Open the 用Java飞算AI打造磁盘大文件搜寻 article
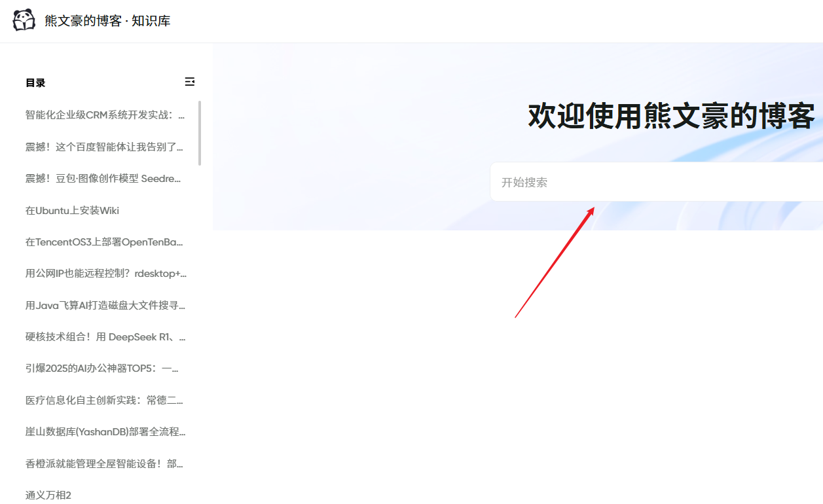Screen dimensions: 823x504 103,305
